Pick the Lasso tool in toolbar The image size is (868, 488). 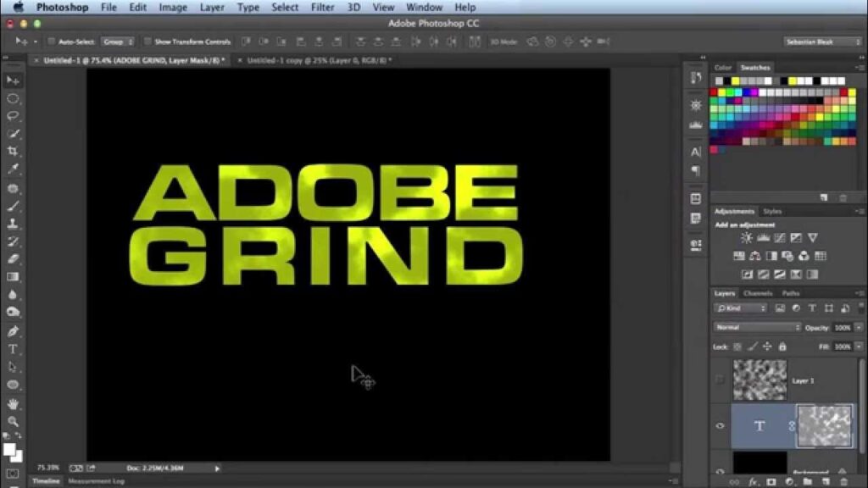(13, 116)
